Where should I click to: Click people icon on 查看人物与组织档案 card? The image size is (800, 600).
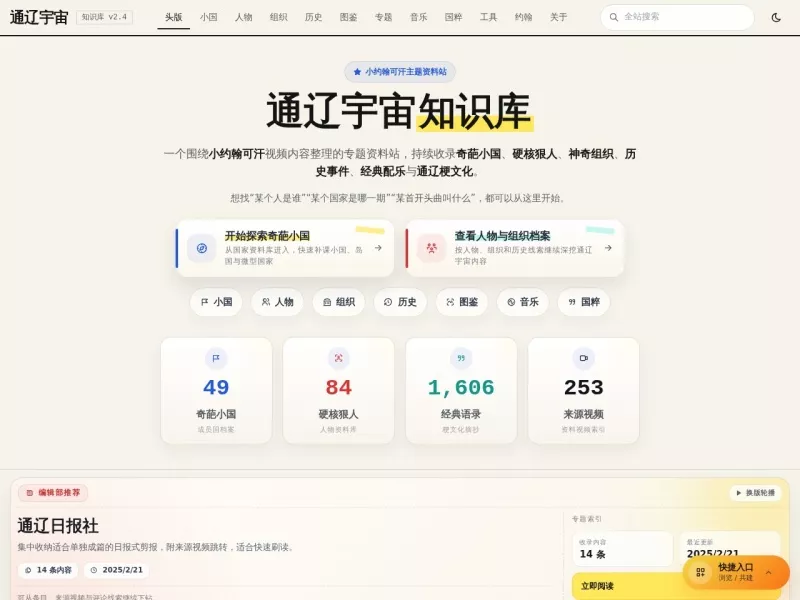[x=432, y=248]
